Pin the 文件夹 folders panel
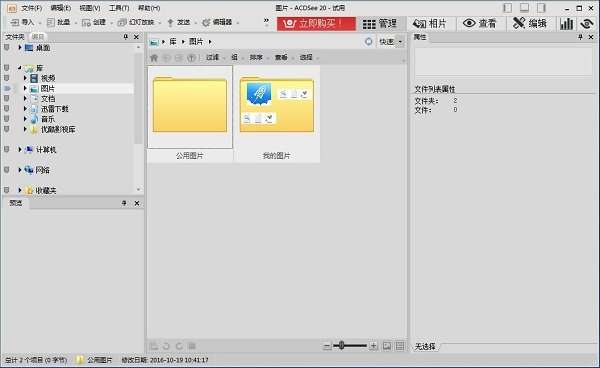Screen dimensions: 600x368 (x=126, y=37)
